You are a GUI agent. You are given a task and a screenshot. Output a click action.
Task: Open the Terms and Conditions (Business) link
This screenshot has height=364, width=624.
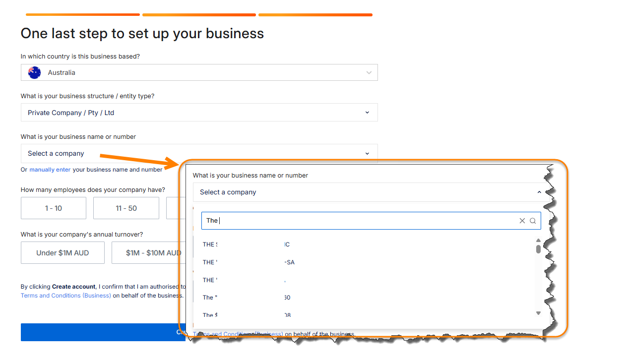point(65,296)
